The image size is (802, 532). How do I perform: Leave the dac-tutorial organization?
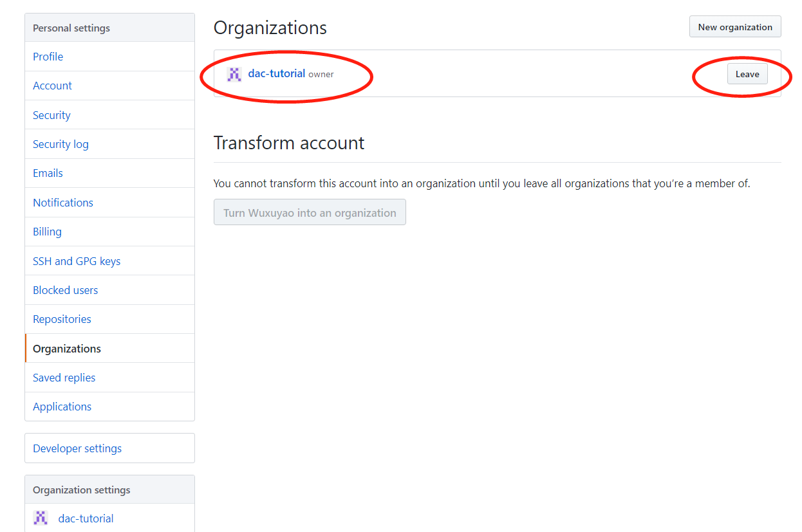[747, 74]
